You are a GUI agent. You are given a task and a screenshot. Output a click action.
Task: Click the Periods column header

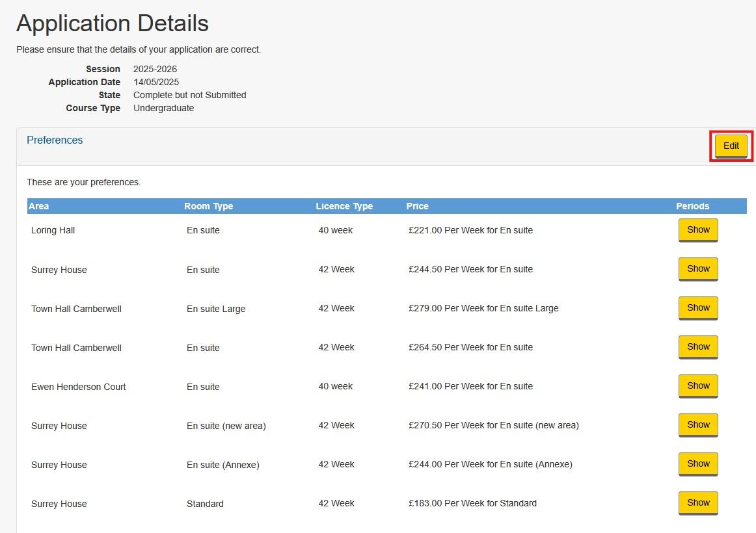(692, 206)
